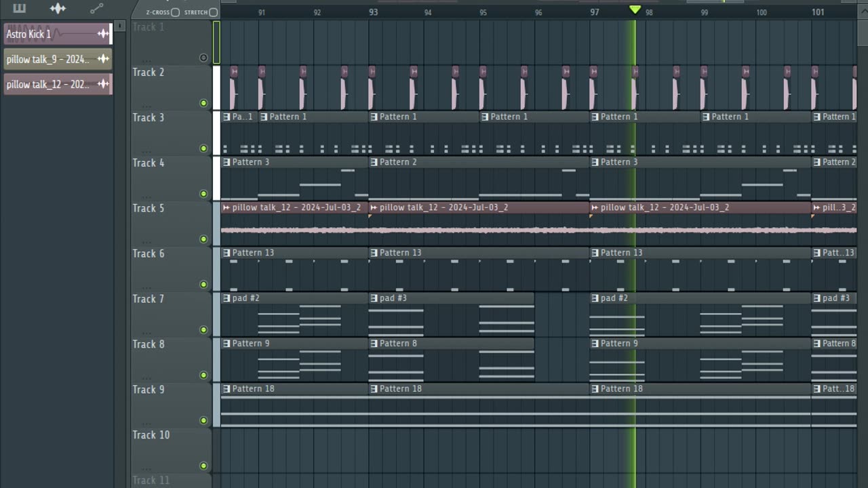This screenshot has width=868, height=488.
Task: Click the Pattern 1 clip icon at bar 95
Action: point(485,117)
